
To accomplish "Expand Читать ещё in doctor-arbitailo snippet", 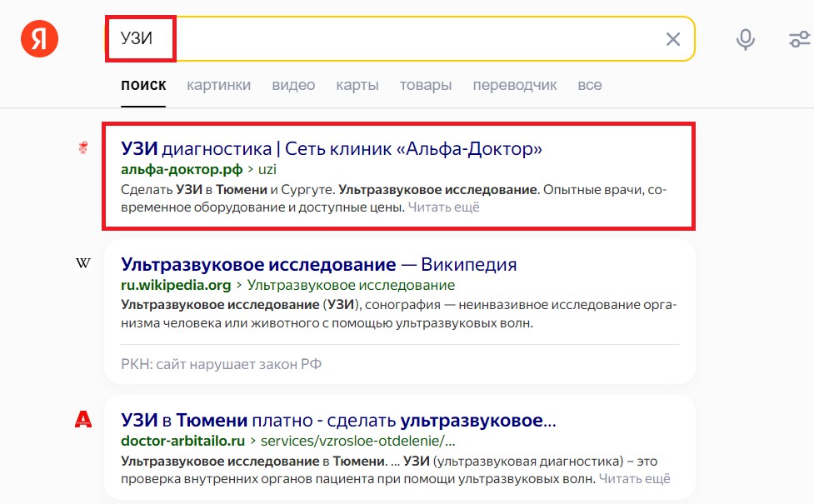I will 634,478.
